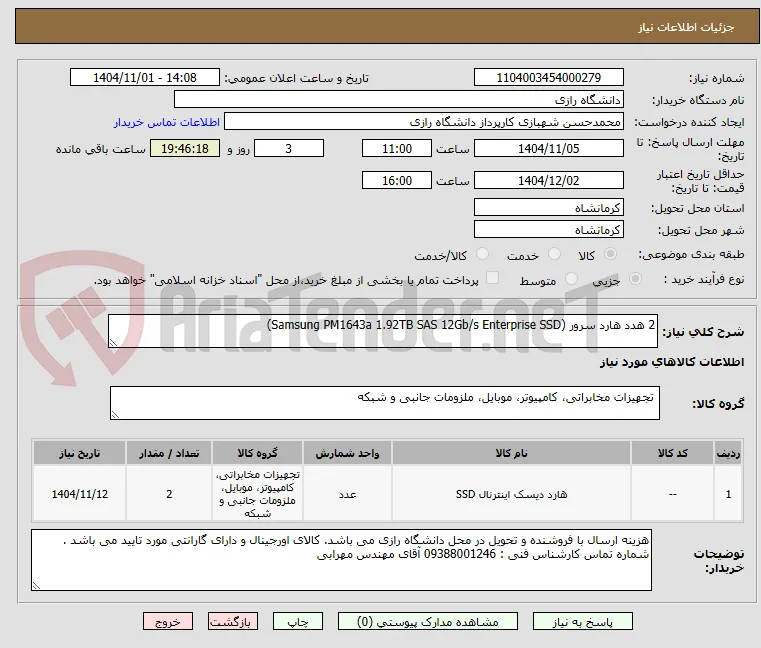This screenshot has height=648, width=761.
Task: Click the countdown timer 19:46:18
Action: click(x=185, y=149)
